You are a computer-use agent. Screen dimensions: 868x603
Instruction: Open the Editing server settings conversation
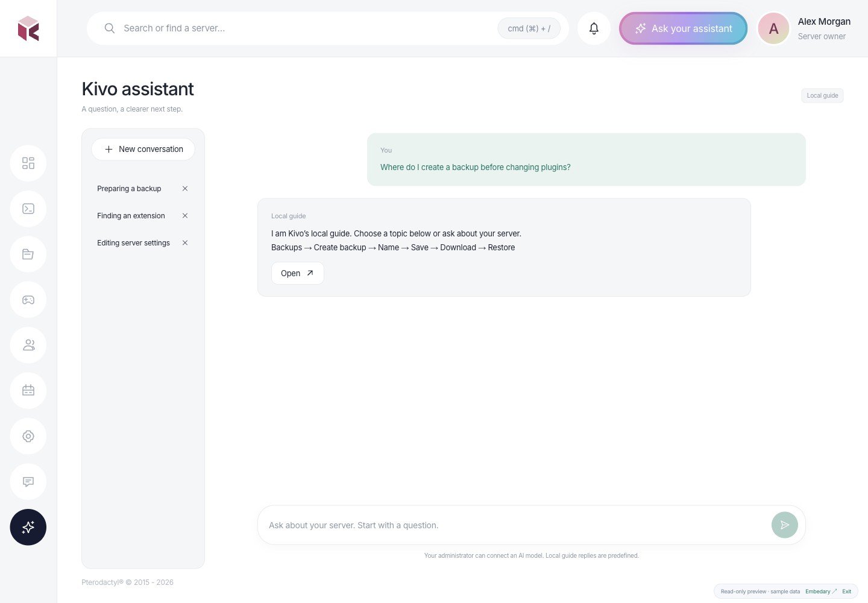[x=133, y=243]
